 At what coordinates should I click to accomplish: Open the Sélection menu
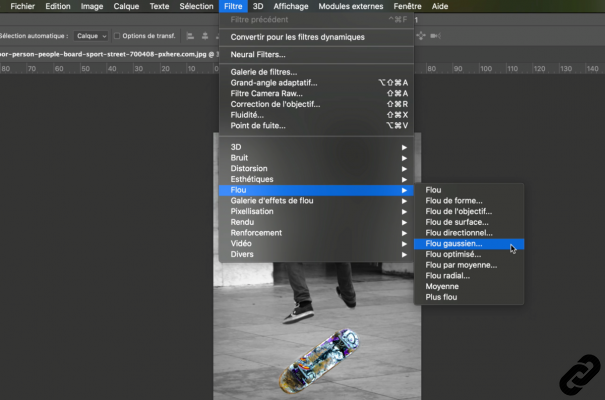(x=196, y=6)
